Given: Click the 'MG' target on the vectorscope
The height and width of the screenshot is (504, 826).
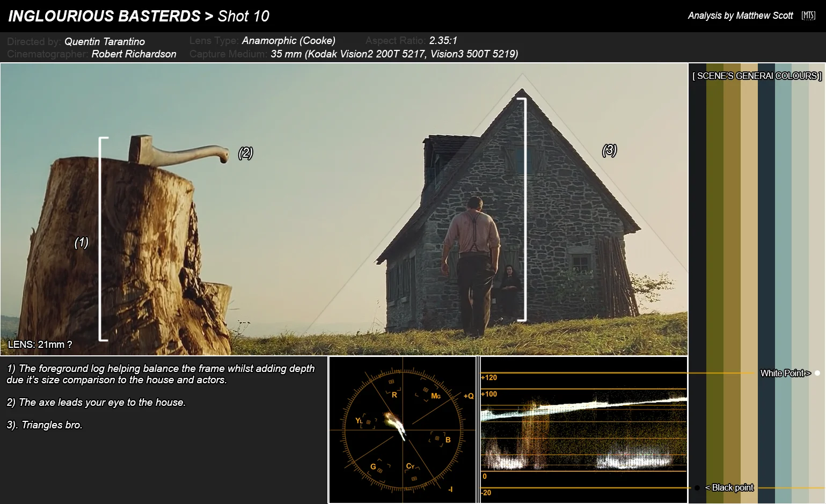Looking at the screenshot, I should coord(436,396).
